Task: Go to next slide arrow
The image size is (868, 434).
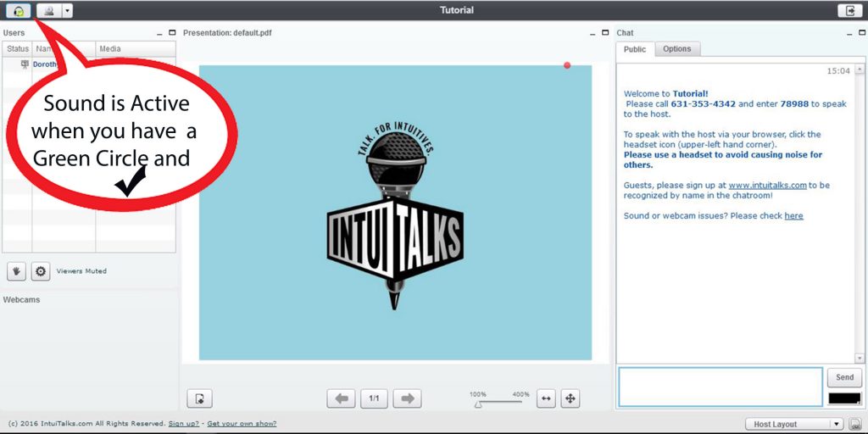Action: coord(407,398)
